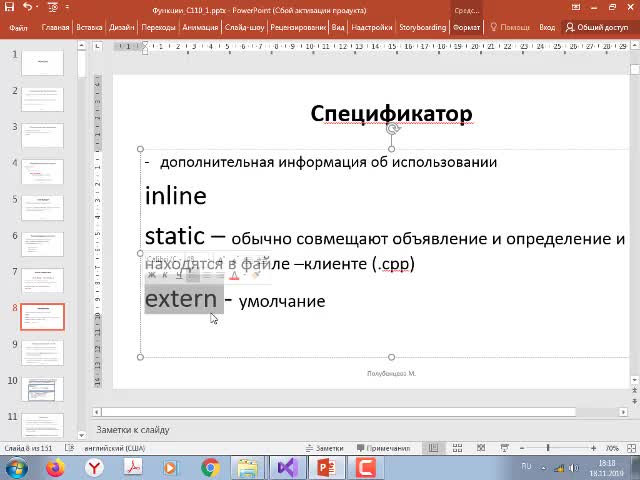640x480 pixels.
Task: Switch to Reading view icon
Action: tap(481, 448)
